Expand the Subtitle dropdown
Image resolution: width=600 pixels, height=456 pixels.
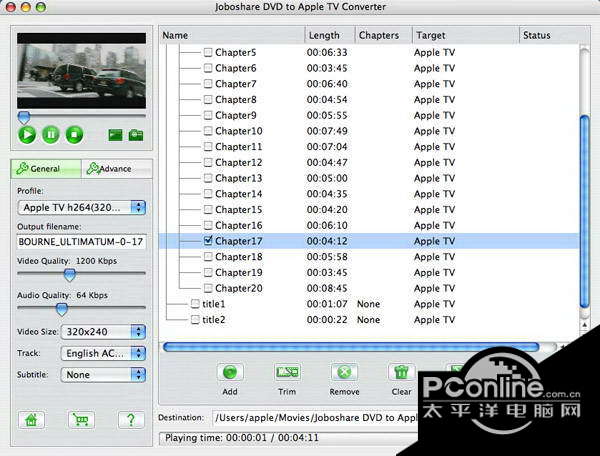click(103, 375)
